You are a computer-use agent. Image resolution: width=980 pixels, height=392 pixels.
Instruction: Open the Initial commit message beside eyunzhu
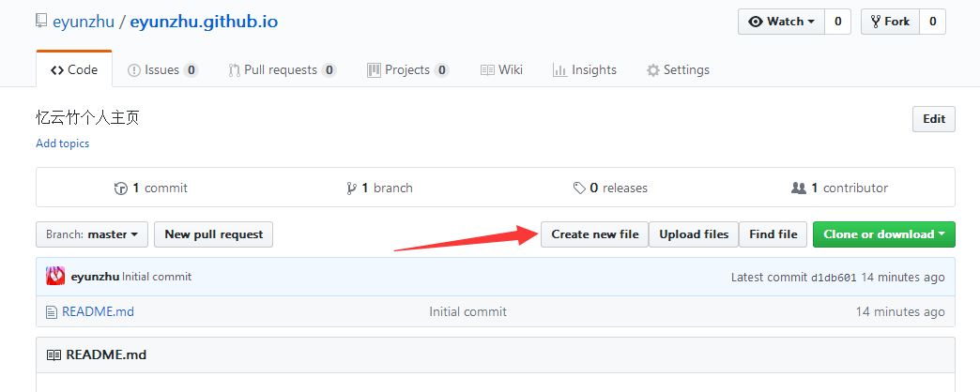[x=157, y=277]
